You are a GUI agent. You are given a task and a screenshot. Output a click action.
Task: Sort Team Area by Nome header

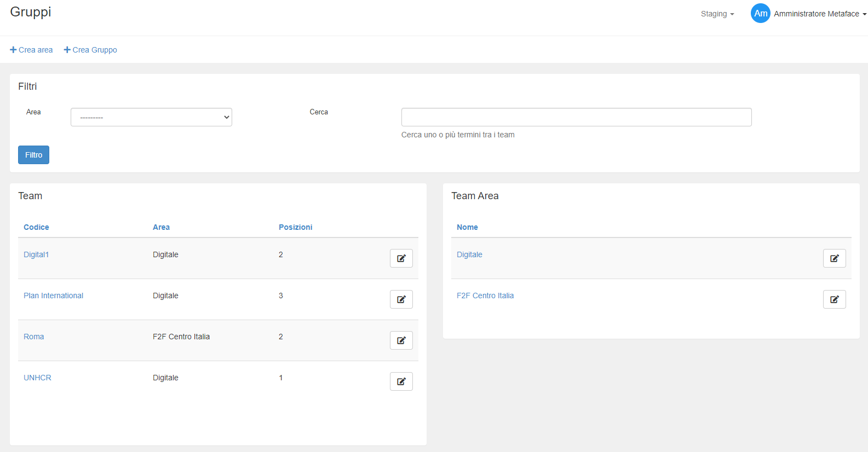pos(467,227)
